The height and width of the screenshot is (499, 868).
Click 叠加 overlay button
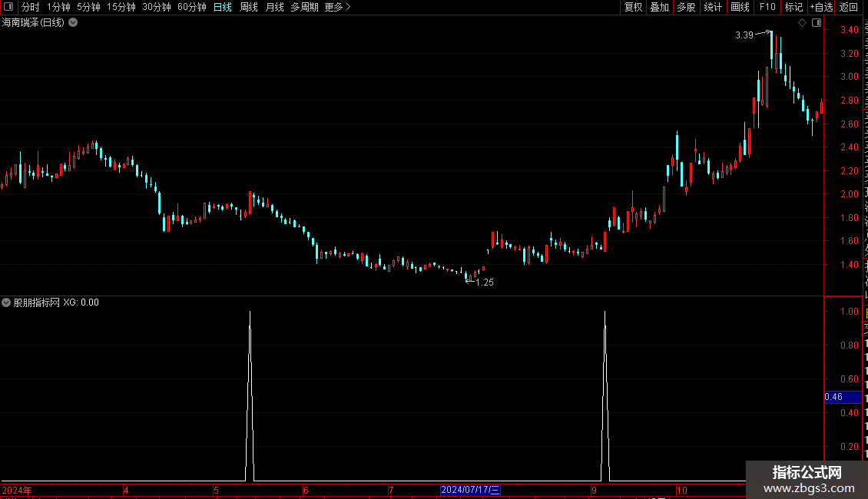659,7
